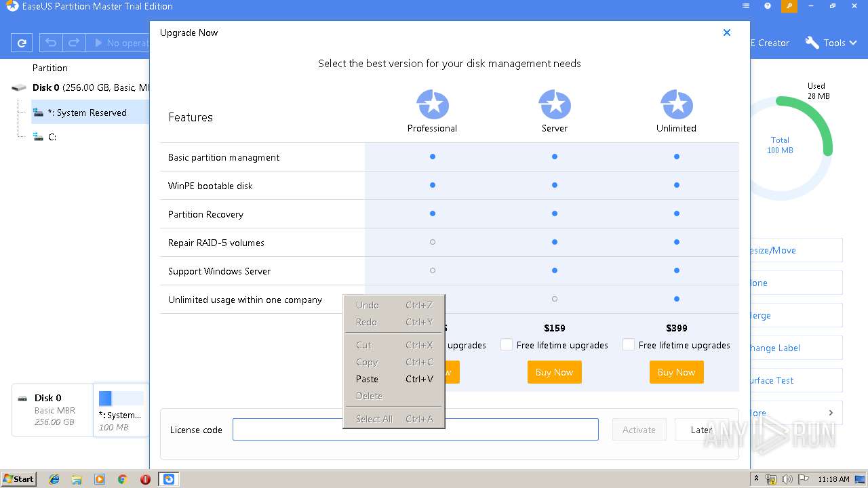
Task: Click the Disk 0 drive icon in tree
Action: pyautogui.click(x=20, y=88)
